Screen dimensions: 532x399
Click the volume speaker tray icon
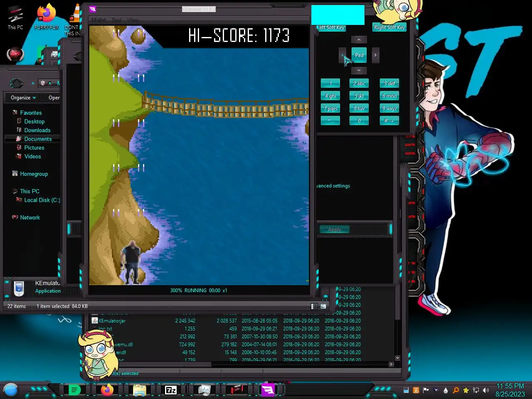[486, 390]
